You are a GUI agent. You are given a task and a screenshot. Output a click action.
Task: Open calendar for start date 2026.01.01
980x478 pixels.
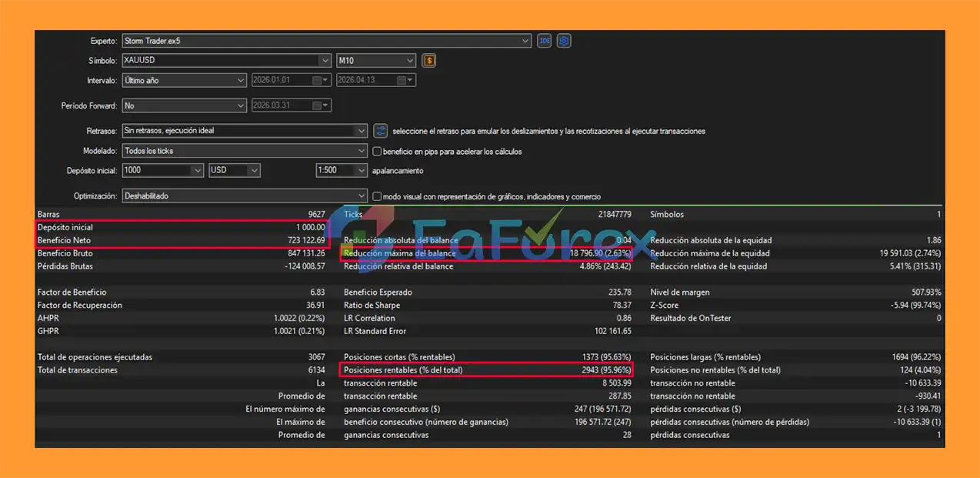pos(317,80)
